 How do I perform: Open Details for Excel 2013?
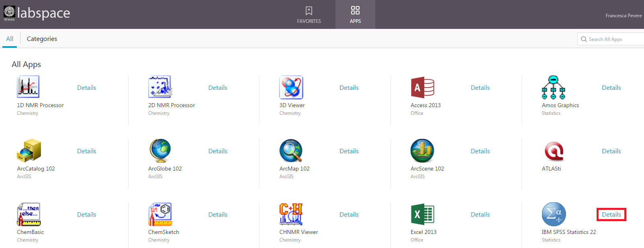point(480,214)
